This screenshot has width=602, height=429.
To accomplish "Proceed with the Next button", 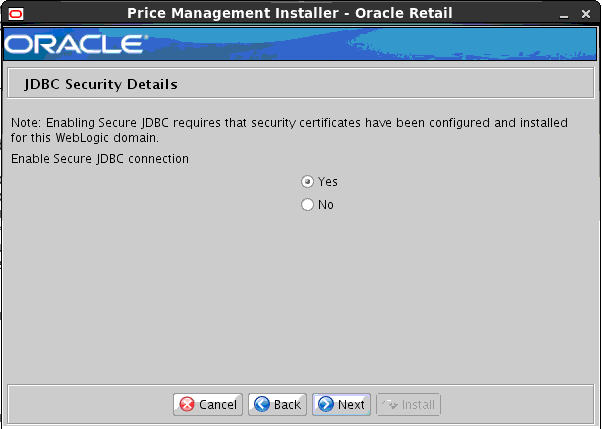I will click(341, 404).
